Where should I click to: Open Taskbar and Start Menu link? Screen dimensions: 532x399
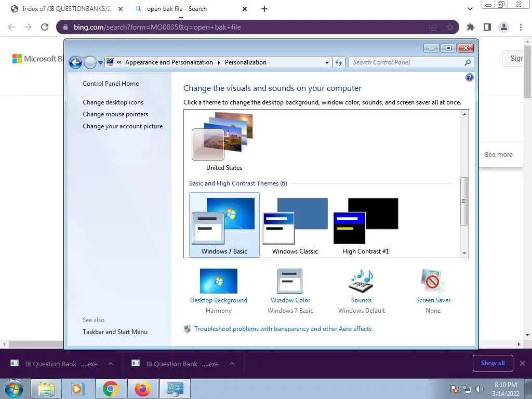(115, 332)
